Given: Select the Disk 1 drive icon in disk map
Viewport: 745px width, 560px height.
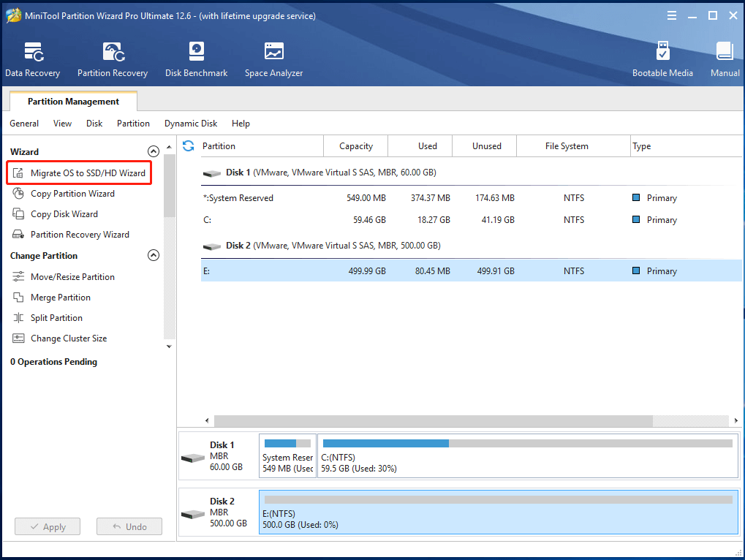Looking at the screenshot, I should click(x=193, y=458).
